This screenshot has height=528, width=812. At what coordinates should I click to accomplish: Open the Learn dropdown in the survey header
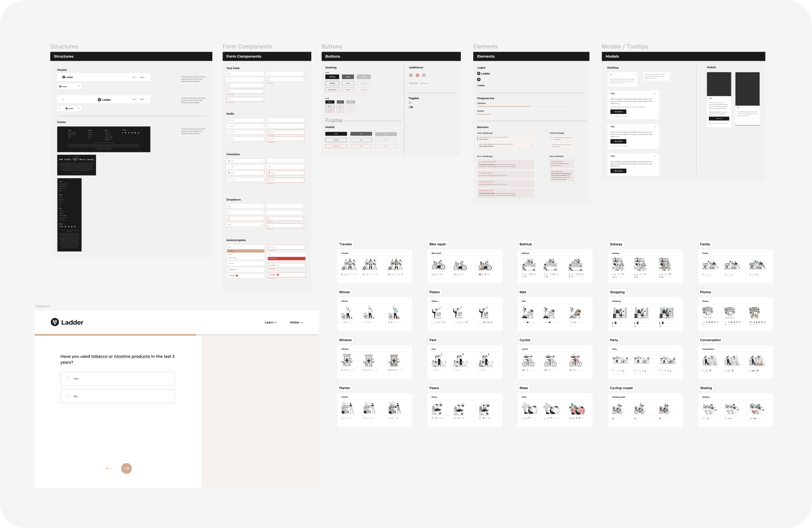270,322
